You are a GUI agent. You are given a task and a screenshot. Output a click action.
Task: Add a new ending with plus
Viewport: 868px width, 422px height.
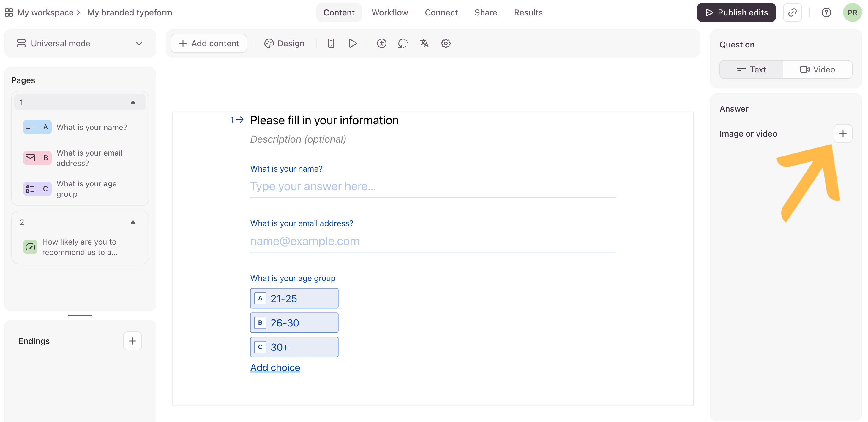(132, 341)
